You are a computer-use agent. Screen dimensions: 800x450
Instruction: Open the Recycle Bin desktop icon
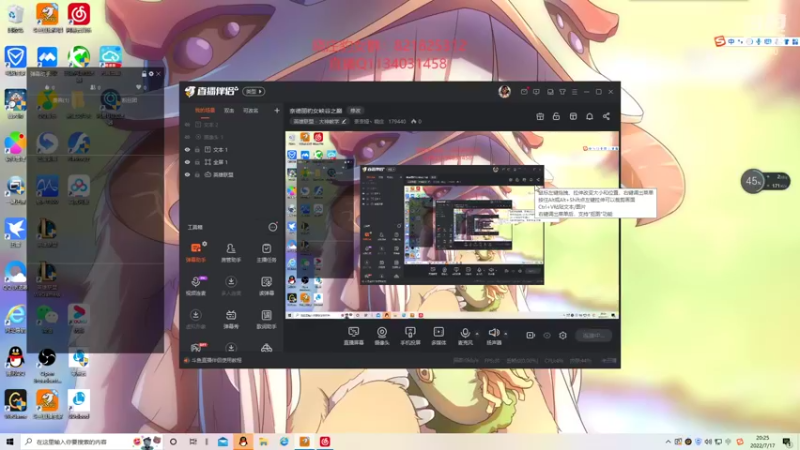[x=15, y=18]
